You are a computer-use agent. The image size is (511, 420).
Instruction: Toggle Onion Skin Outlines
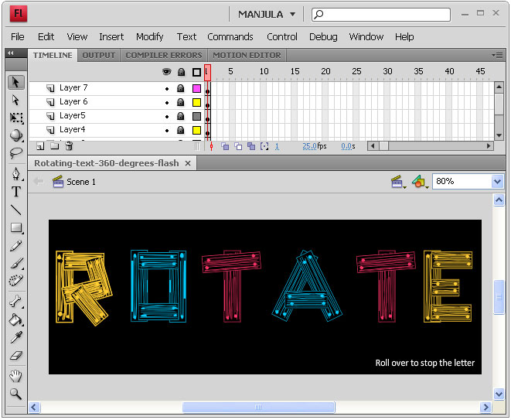click(x=238, y=146)
